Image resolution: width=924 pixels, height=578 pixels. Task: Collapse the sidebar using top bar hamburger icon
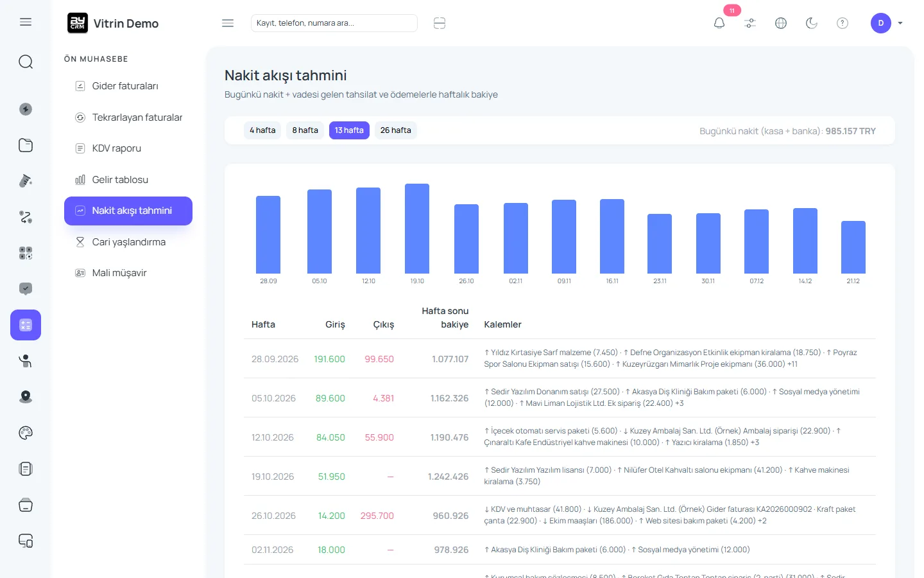coord(228,23)
